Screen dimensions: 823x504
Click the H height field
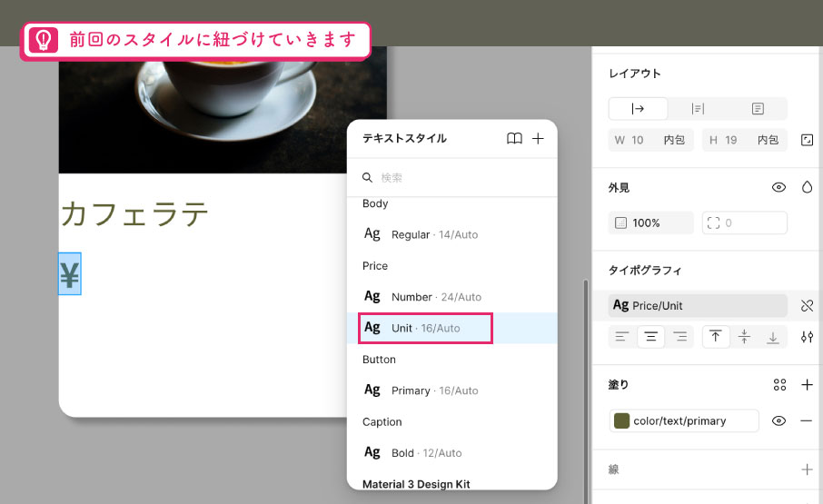[x=745, y=140]
